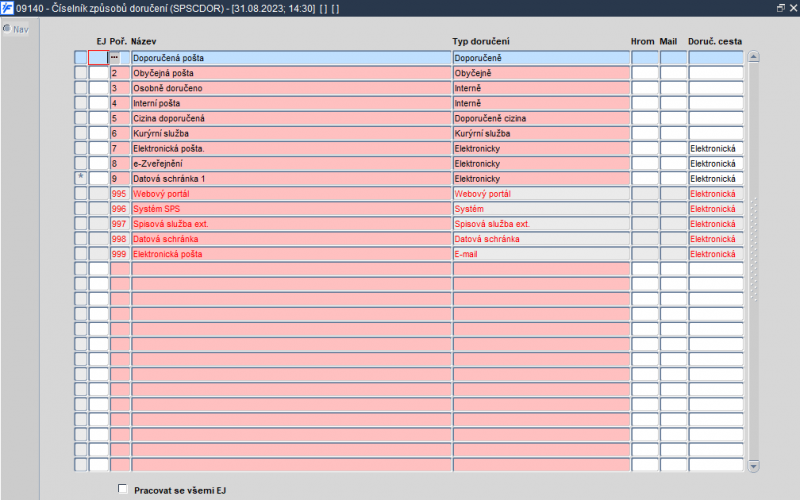Image resolution: width=800 pixels, height=500 pixels.
Task: Click Elektronická route in row 999
Action: click(x=716, y=254)
